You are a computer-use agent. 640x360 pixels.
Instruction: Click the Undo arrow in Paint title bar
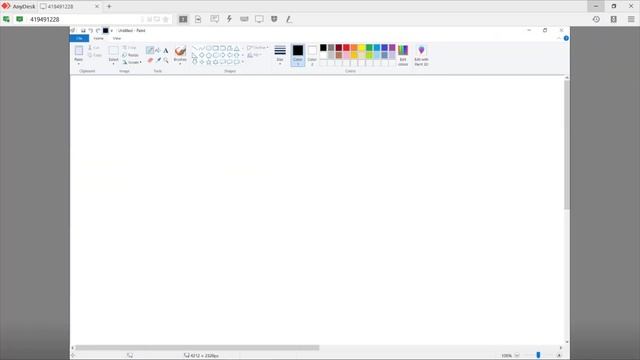tap(91, 31)
